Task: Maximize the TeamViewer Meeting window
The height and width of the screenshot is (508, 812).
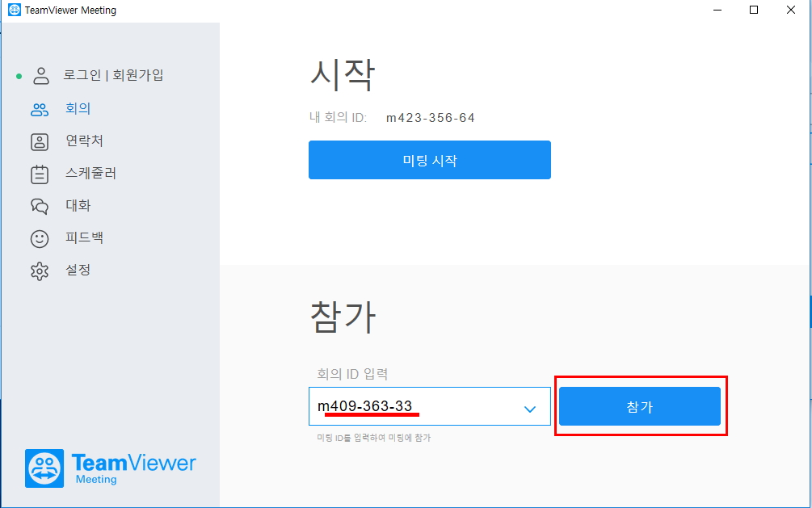Action: [x=754, y=10]
